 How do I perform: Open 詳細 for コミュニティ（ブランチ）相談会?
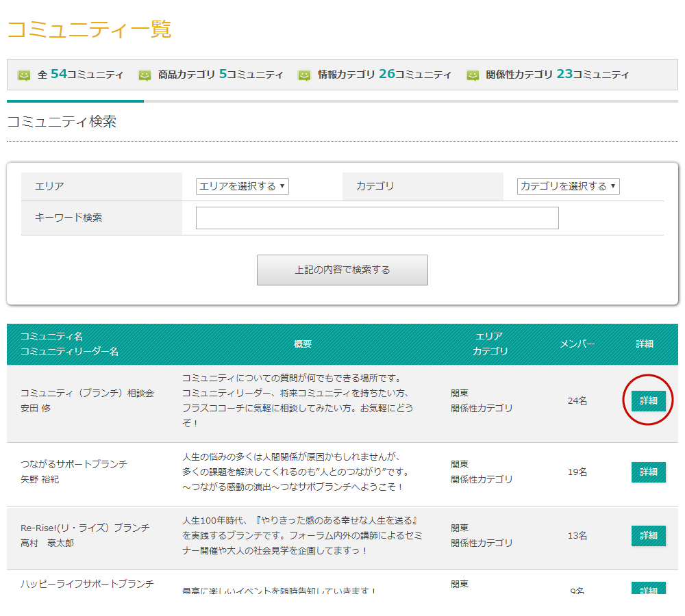coord(648,401)
